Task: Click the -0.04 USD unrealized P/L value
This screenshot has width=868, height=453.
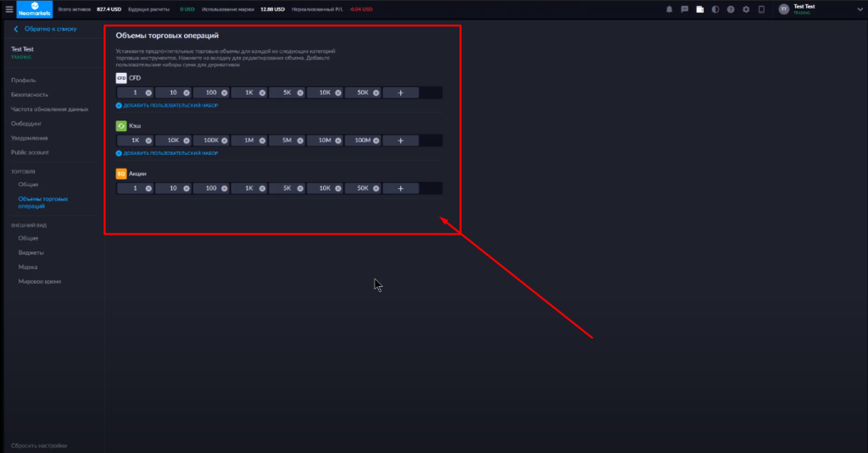Action: pos(361,9)
